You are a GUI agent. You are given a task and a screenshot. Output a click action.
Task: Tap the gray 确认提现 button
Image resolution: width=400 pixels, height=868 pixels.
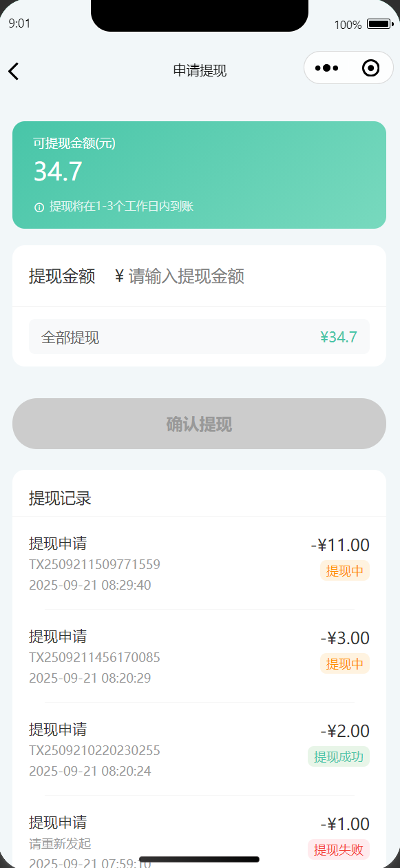tap(199, 424)
